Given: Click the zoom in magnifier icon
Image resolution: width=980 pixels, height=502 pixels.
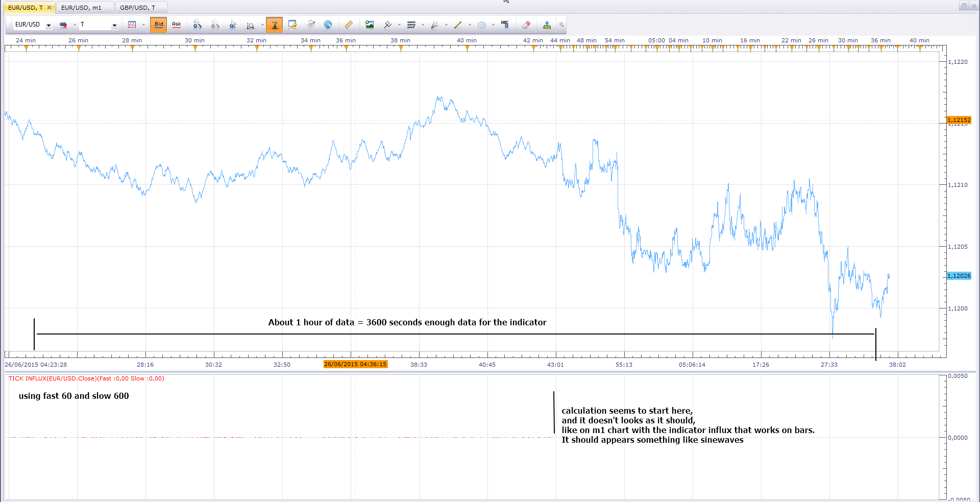Looking at the screenshot, I should pos(198,25).
